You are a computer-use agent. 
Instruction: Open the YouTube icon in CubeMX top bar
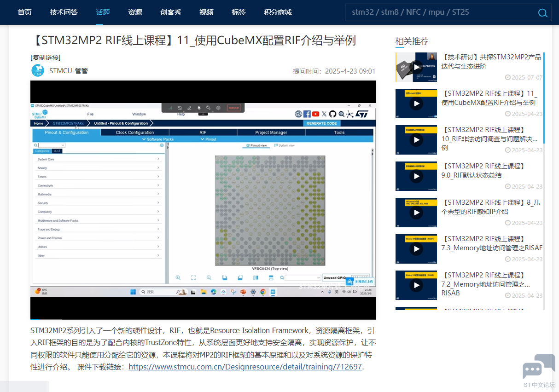click(315, 114)
